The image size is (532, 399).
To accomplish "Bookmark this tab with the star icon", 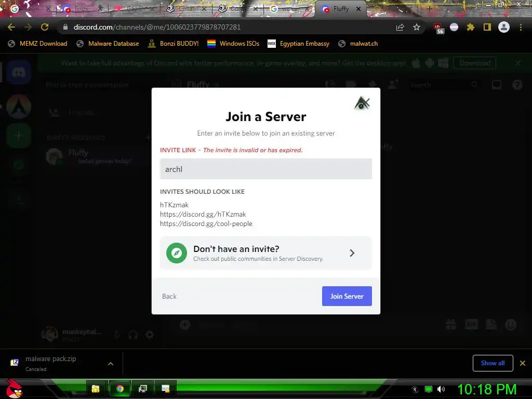I will pos(417,27).
